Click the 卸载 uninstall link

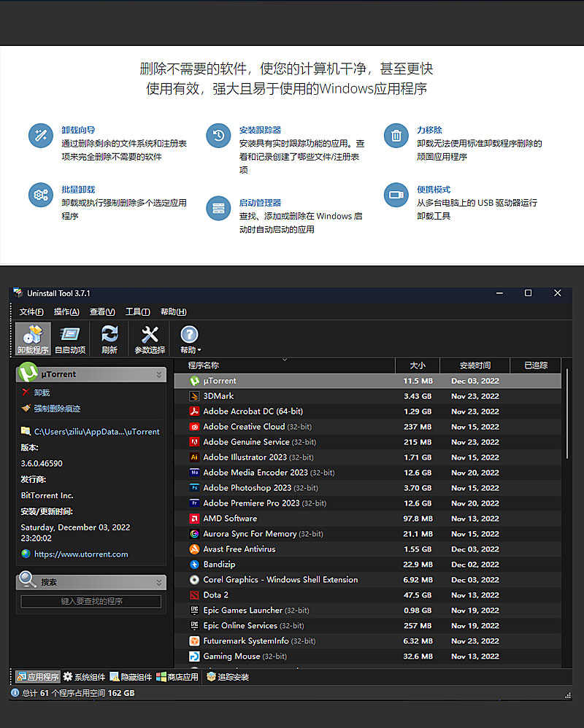coord(42,392)
